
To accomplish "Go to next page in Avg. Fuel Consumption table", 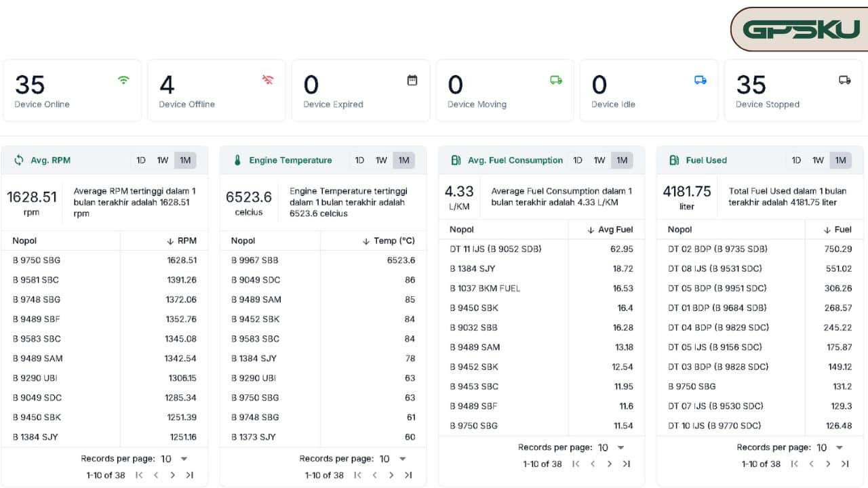I will pyautogui.click(x=610, y=464).
